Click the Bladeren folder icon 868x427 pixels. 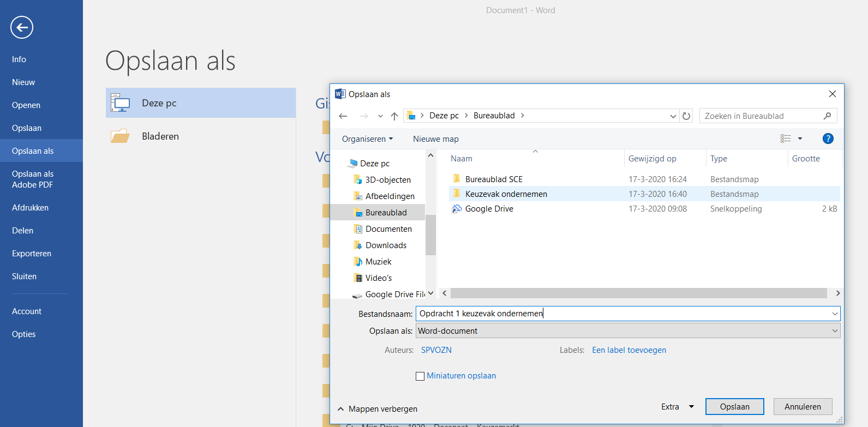coord(120,136)
